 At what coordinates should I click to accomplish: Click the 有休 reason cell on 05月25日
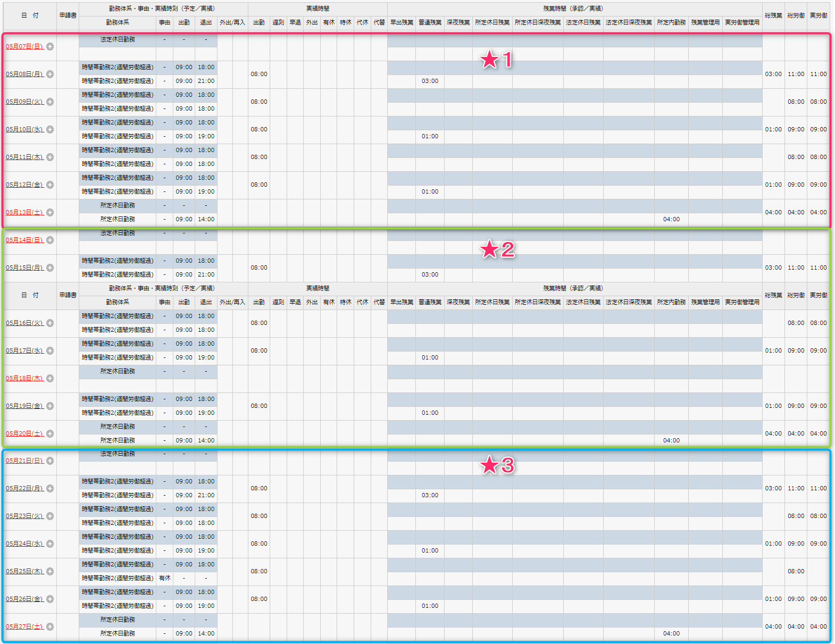(165, 578)
